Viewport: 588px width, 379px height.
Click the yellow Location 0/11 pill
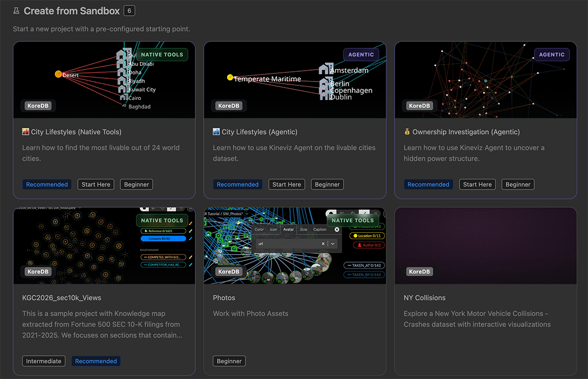pyautogui.click(x=367, y=236)
